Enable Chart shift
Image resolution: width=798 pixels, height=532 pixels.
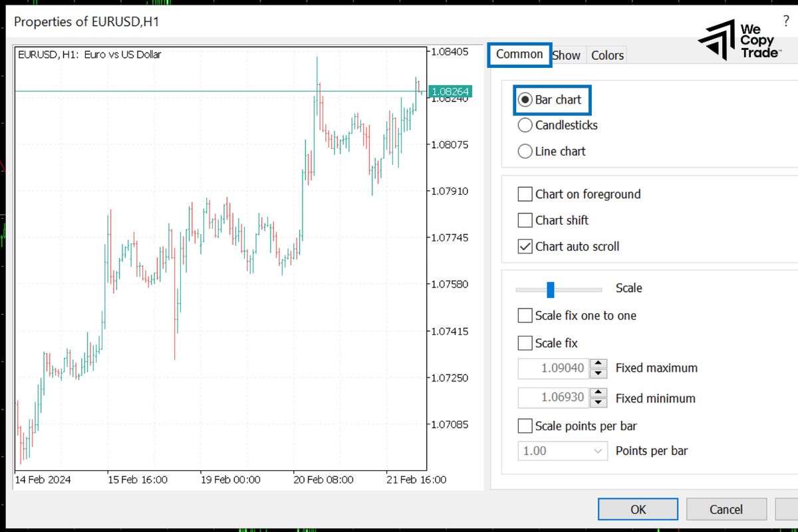pos(525,220)
